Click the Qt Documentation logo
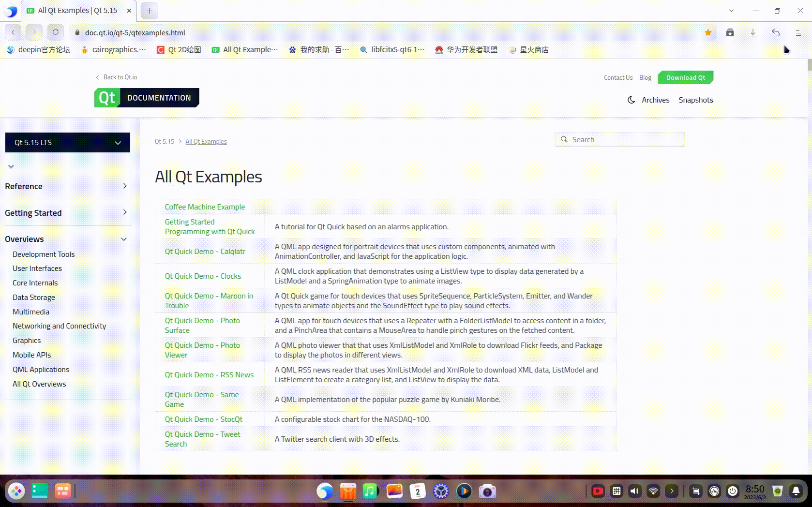 147,98
